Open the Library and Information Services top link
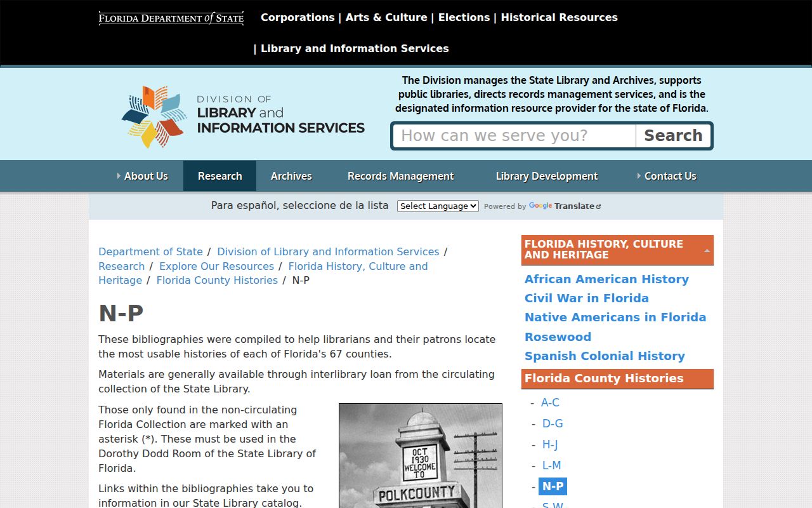 tap(355, 48)
